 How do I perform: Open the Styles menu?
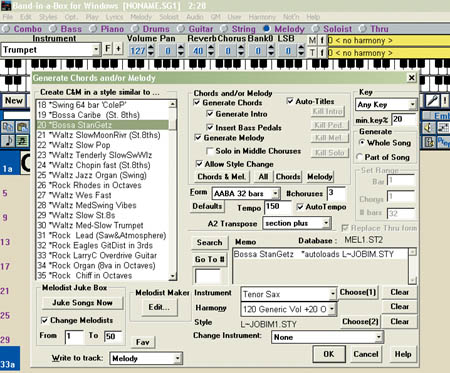click(48, 17)
